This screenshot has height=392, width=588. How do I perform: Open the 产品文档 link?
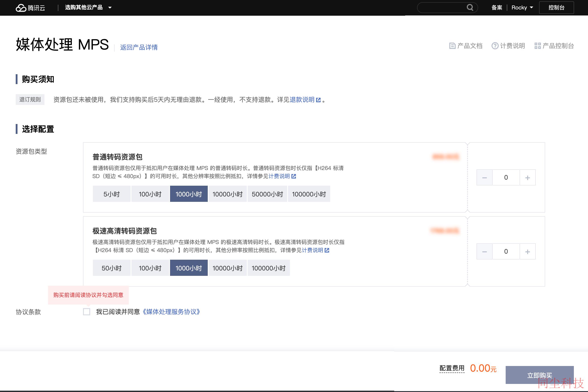coord(470,46)
